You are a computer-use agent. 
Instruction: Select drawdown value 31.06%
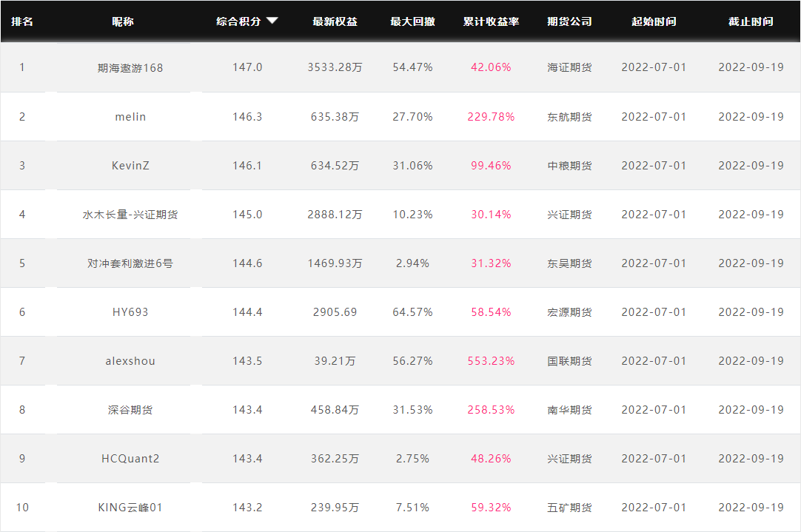click(x=413, y=166)
